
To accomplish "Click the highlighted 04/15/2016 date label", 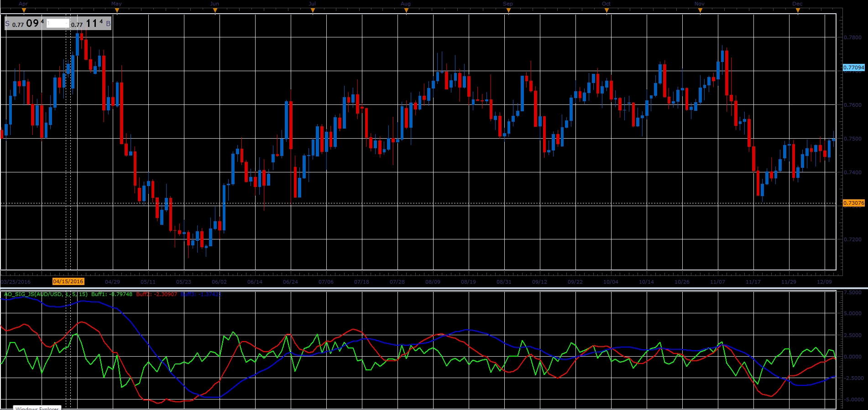I will click(x=68, y=281).
